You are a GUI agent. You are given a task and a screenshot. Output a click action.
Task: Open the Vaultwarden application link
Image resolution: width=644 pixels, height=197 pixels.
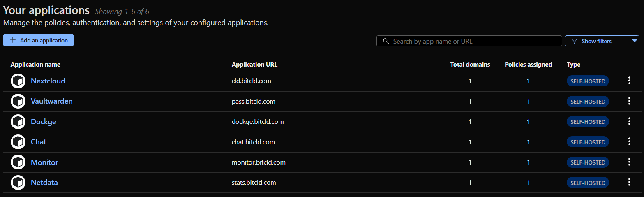tap(52, 101)
